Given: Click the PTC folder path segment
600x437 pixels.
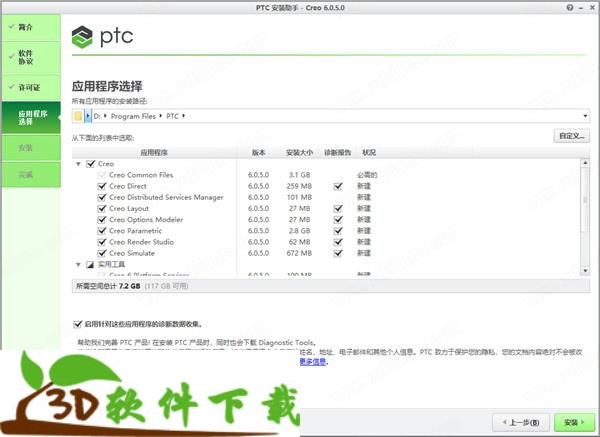Looking at the screenshot, I should point(172,116).
